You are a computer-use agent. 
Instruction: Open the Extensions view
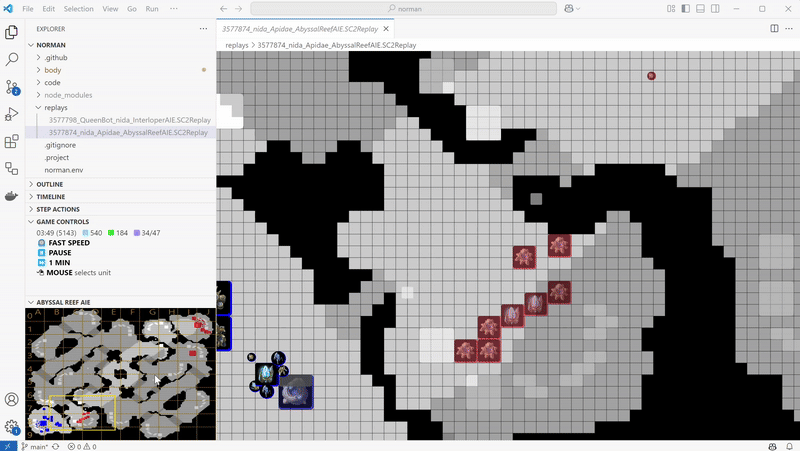11,141
